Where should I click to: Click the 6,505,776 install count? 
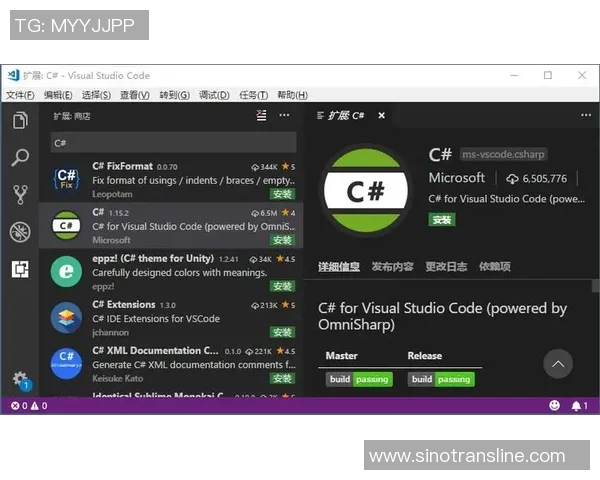[x=545, y=178]
